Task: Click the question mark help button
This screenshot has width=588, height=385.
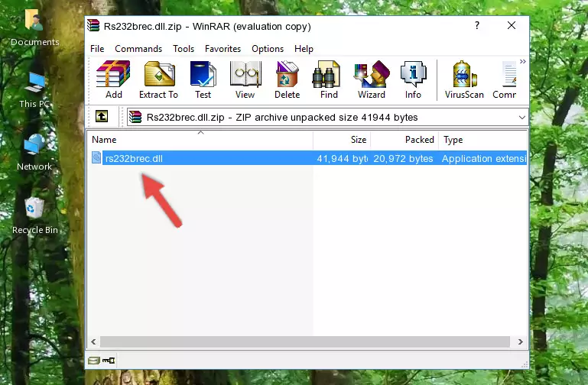Action: point(477,25)
